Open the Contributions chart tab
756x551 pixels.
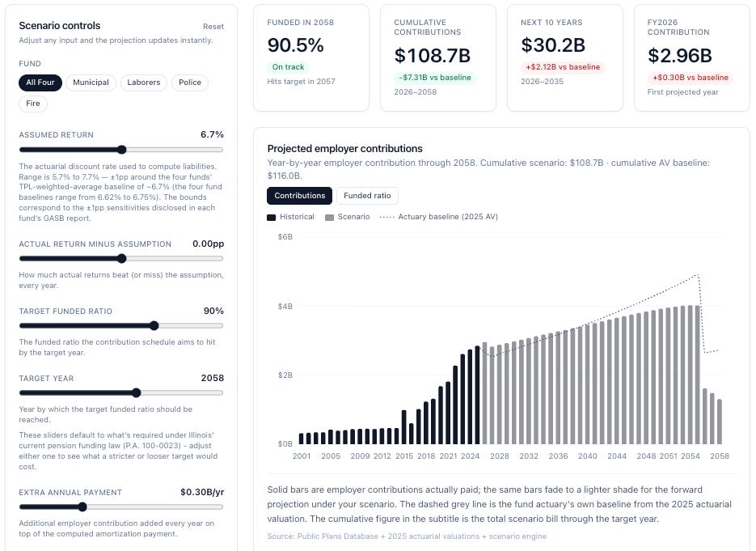pos(299,196)
